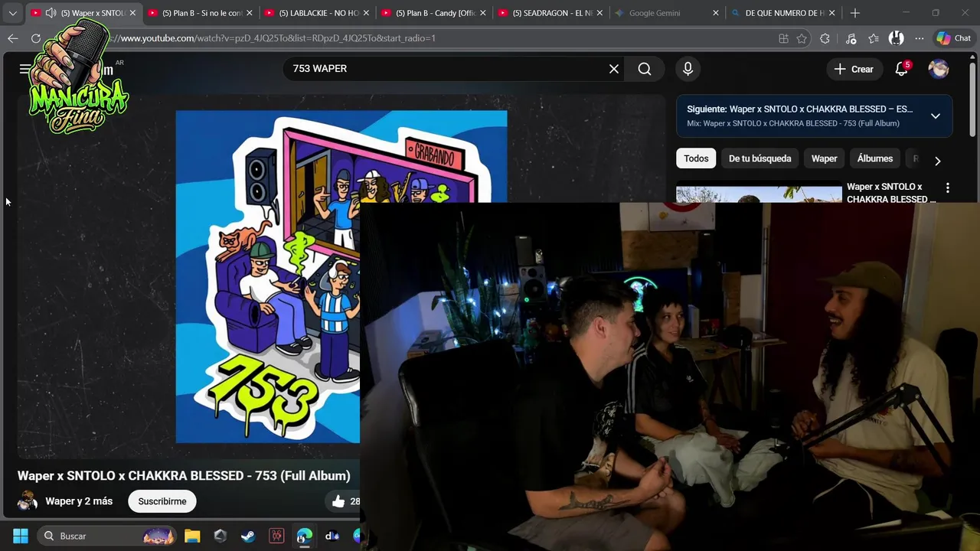Click the youtube.com address bar URL

[276, 38]
